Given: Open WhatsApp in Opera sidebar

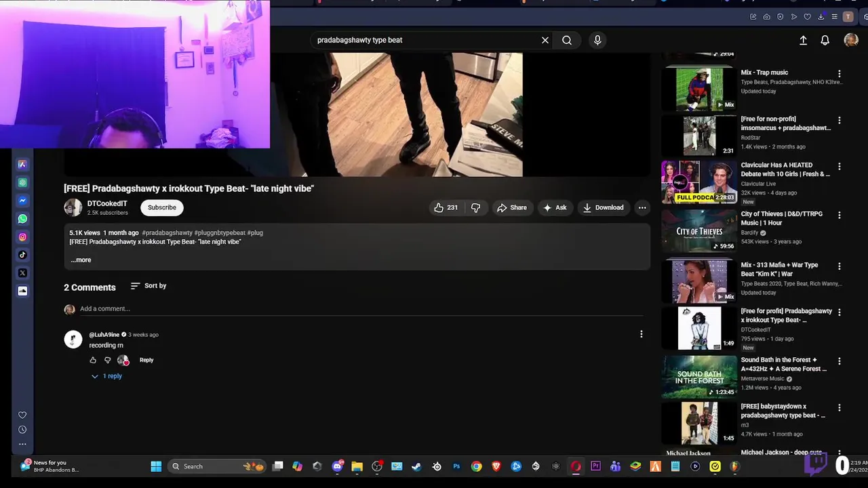Looking at the screenshot, I should [x=22, y=219].
